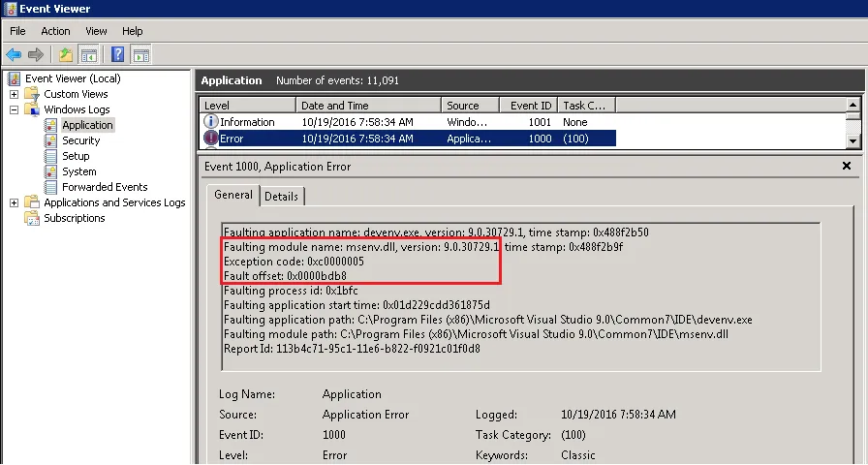Click the Windows Logs folder icon

(32, 109)
